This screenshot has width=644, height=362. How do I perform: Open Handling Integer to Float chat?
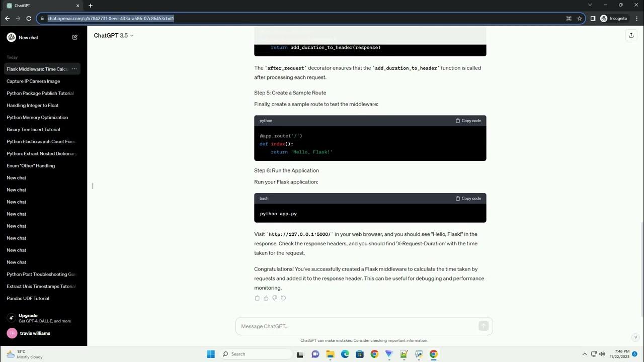point(42,105)
